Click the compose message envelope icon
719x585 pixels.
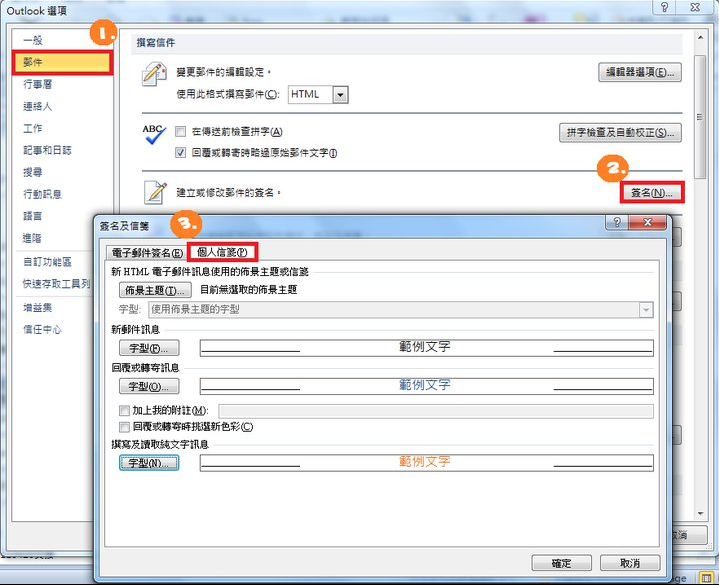click(154, 74)
